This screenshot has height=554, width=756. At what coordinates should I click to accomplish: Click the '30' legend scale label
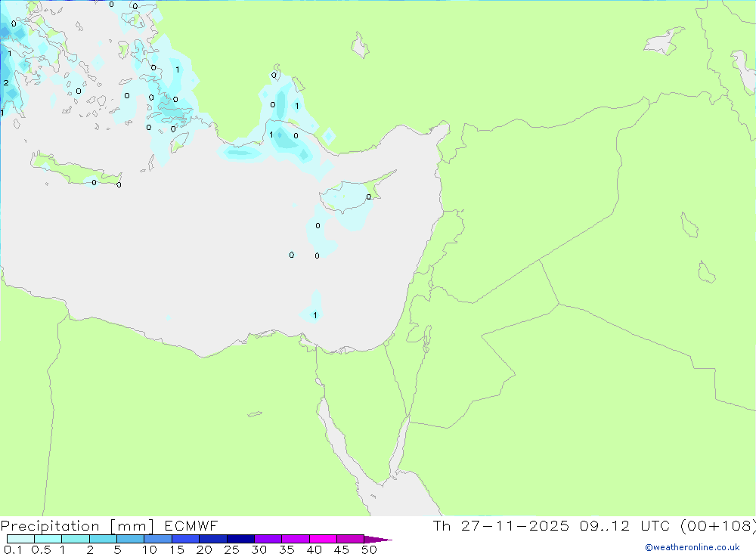(259, 549)
